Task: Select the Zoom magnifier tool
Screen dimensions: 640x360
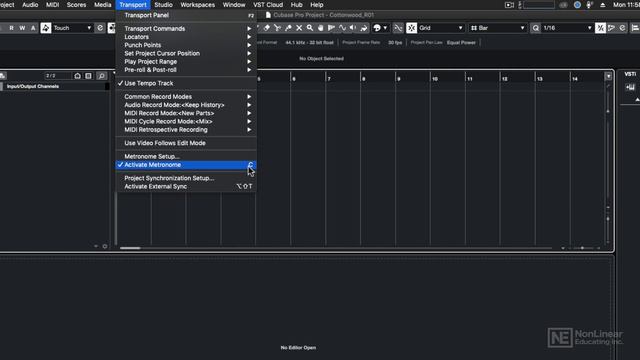Action: click(x=310, y=28)
